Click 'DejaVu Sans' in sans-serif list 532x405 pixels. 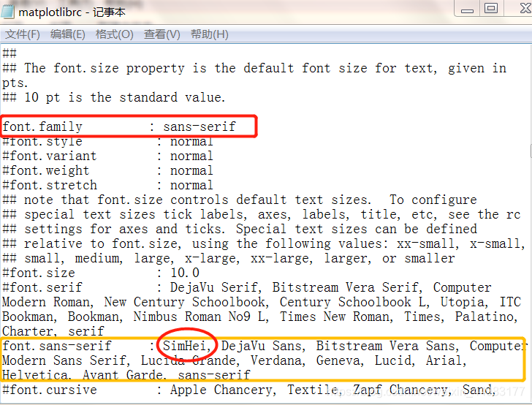point(261,346)
